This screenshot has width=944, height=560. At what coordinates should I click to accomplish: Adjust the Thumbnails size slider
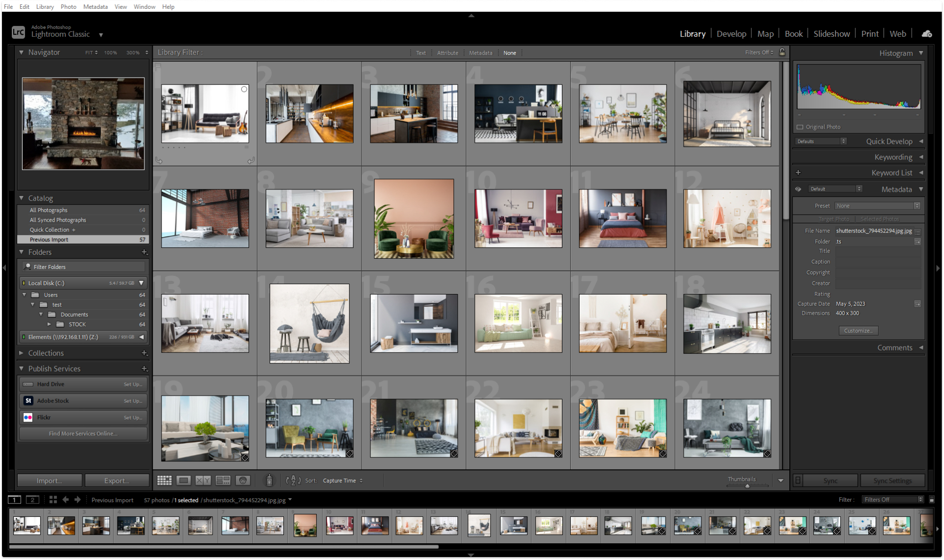click(x=748, y=486)
